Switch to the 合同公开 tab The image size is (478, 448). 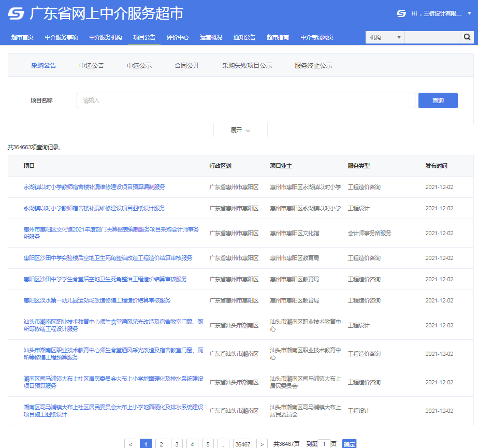pos(187,66)
